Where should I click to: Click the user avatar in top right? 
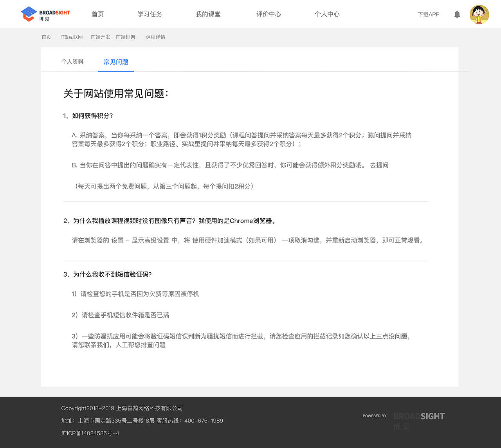click(479, 14)
